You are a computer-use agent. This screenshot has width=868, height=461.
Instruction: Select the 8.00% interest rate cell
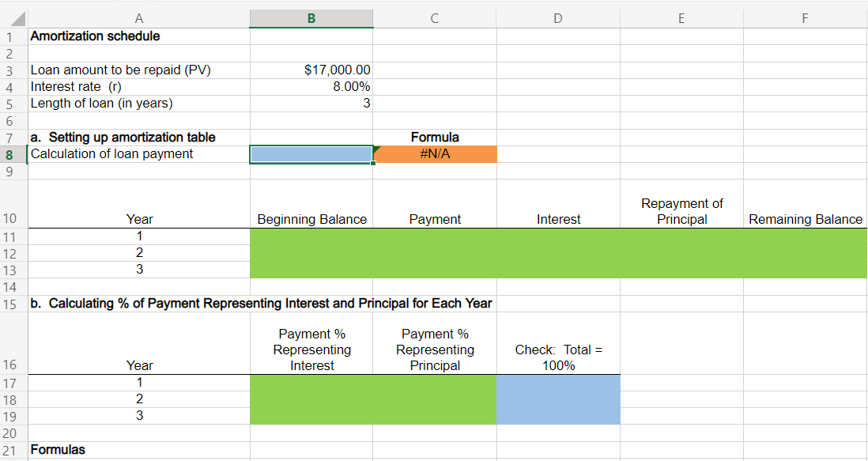pyautogui.click(x=311, y=87)
